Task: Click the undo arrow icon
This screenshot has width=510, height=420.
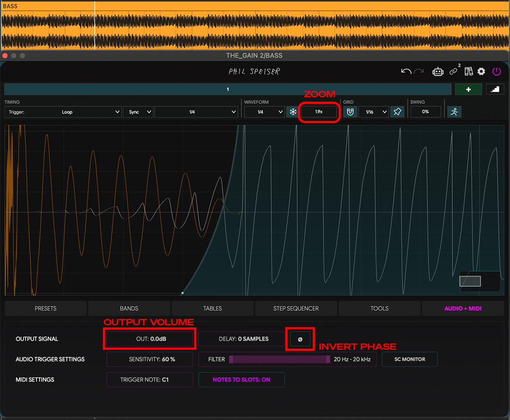Action: click(x=406, y=71)
